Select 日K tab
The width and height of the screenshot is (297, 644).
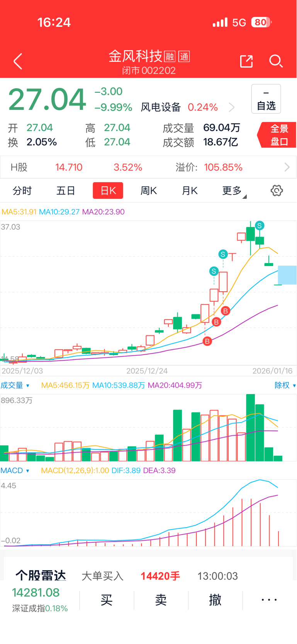pos(108,191)
